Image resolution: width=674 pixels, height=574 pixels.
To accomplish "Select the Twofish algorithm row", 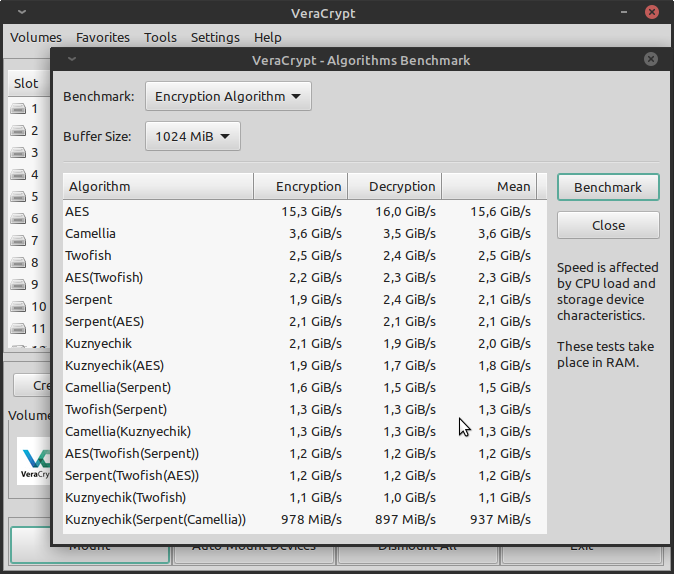I will [x=305, y=255].
